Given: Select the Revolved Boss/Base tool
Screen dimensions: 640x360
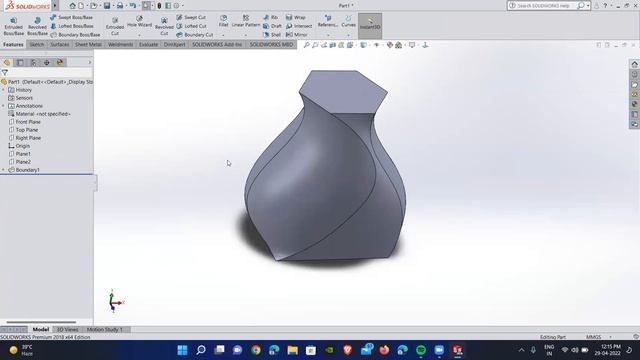Looking at the screenshot, I should click(x=37, y=27).
